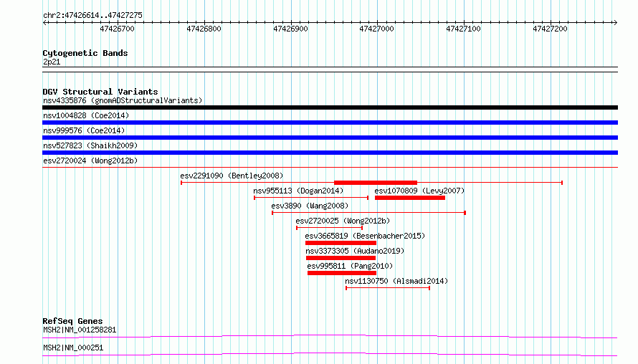Click the esv2720025 short red interval
Screen dimensions: 638x364
click(x=329, y=228)
